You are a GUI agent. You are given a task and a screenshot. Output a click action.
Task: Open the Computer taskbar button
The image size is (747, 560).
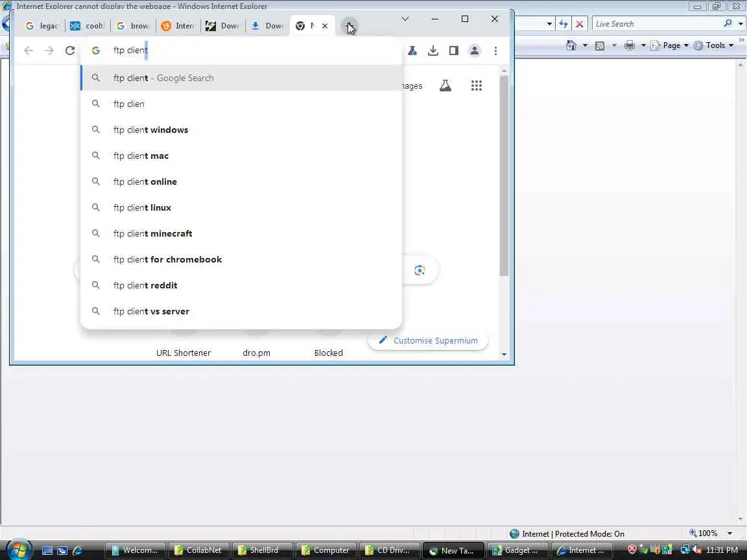(x=326, y=550)
